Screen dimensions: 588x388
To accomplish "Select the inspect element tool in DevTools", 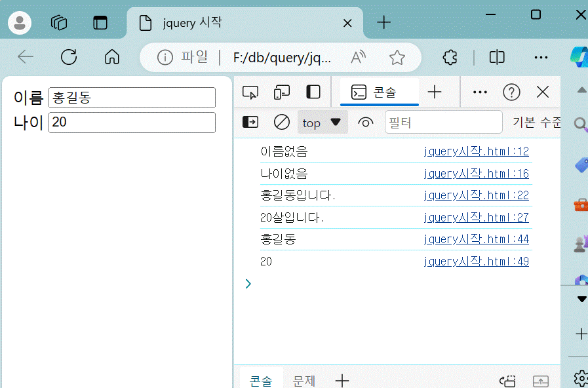I will [x=250, y=92].
